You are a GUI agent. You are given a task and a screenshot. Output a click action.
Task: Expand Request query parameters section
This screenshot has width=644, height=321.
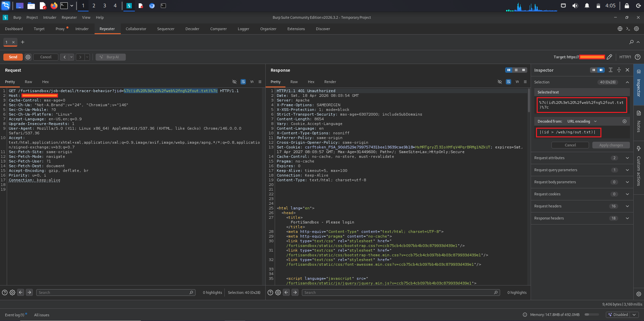point(627,170)
